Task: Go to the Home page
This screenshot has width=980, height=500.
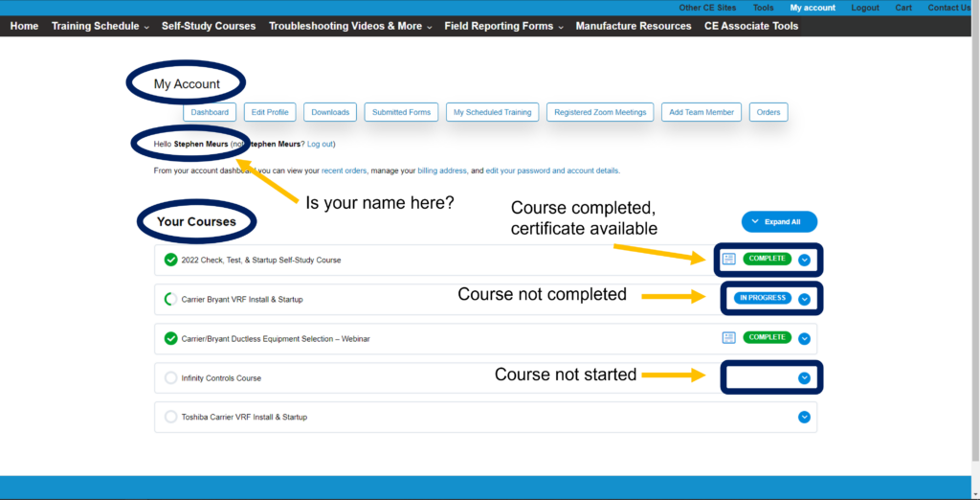Action: [24, 26]
